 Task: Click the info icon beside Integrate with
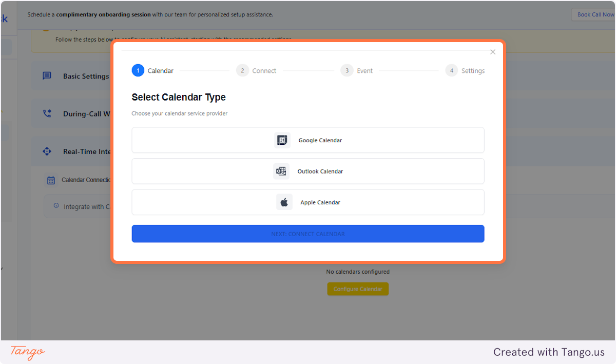tap(56, 206)
